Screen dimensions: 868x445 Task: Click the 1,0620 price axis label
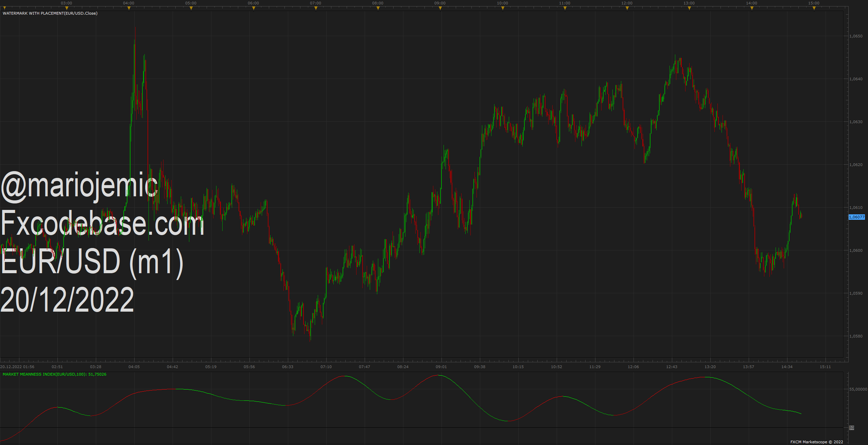[856, 165]
